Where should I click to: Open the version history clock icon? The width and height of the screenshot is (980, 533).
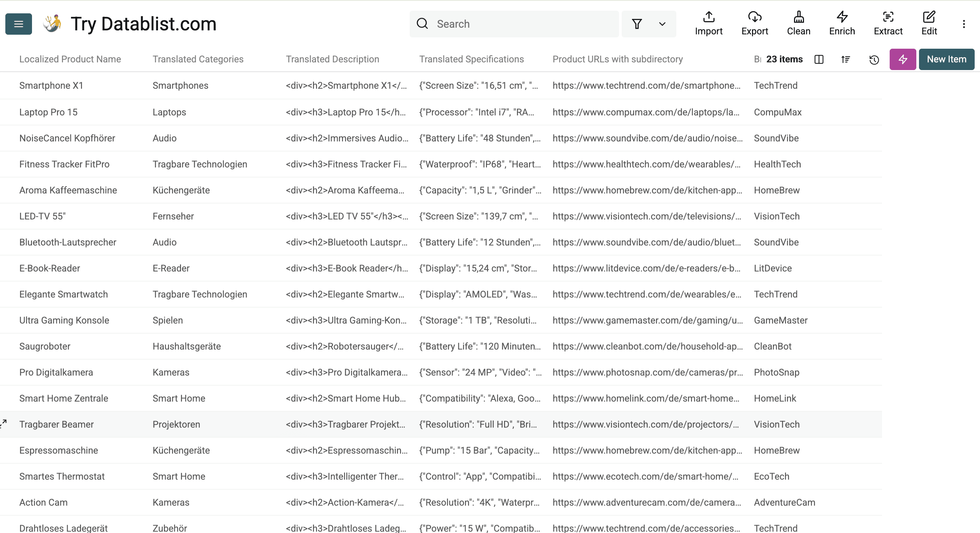(874, 59)
